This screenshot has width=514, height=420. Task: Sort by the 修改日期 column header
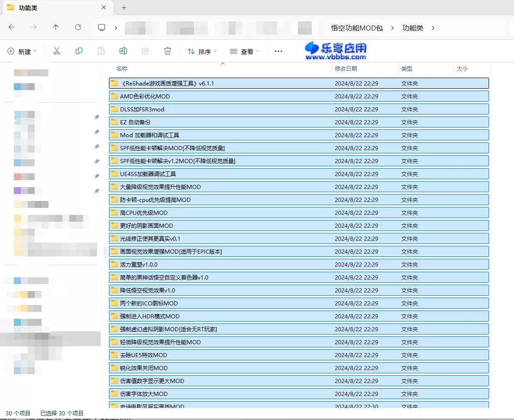(346, 69)
